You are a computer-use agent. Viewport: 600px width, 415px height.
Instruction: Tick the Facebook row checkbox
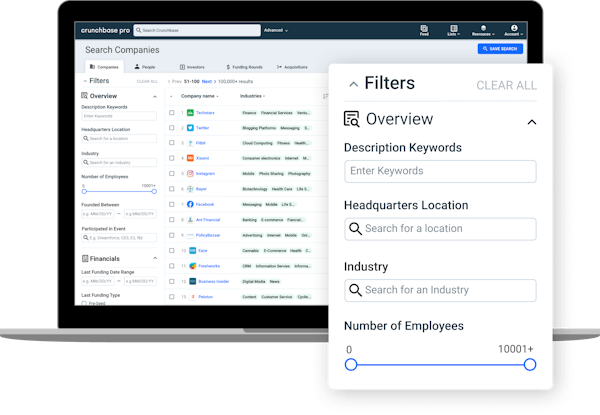point(171,204)
